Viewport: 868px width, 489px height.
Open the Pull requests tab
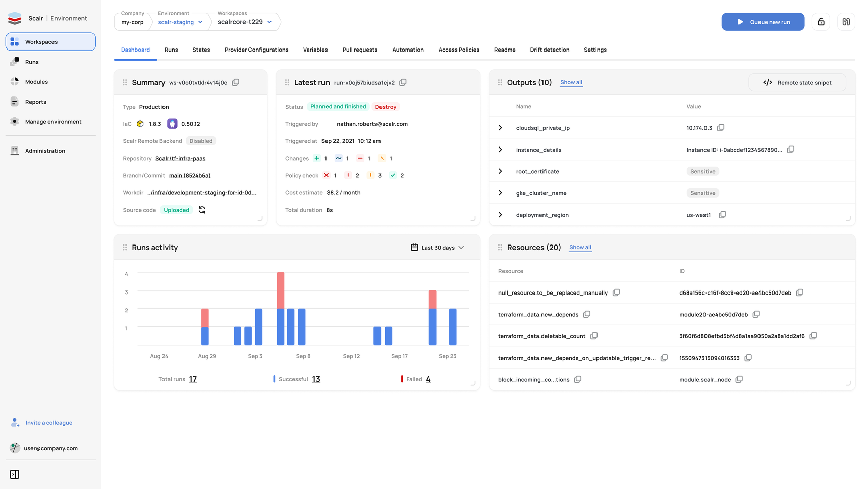[360, 50]
